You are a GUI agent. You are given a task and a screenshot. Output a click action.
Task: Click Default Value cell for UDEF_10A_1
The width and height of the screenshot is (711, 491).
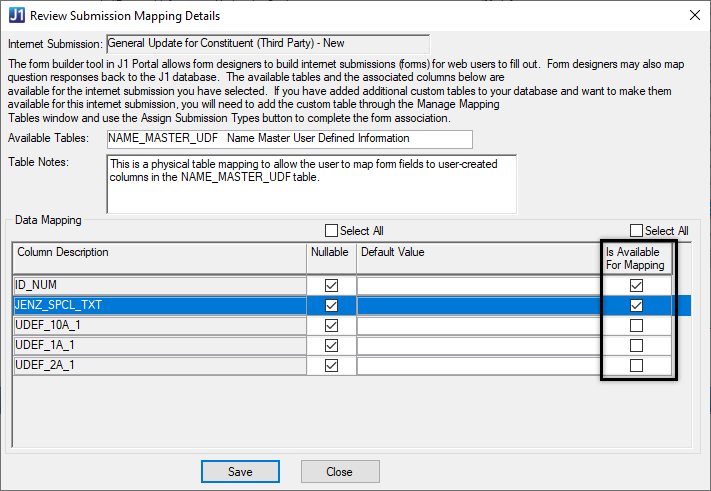coord(479,326)
